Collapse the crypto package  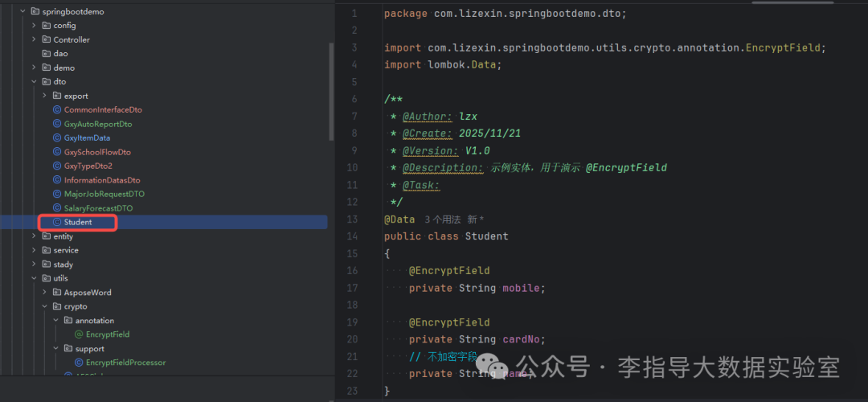coord(45,306)
